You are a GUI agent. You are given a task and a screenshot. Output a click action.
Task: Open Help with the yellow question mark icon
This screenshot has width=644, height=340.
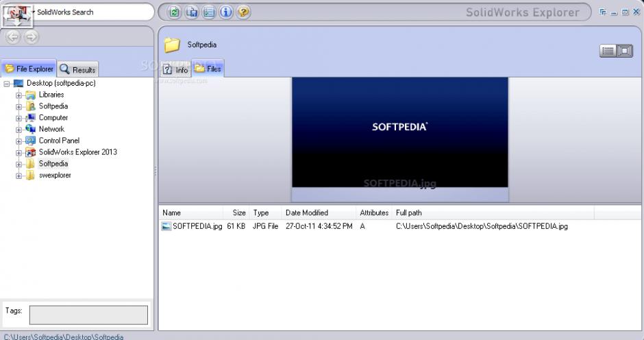click(x=243, y=12)
